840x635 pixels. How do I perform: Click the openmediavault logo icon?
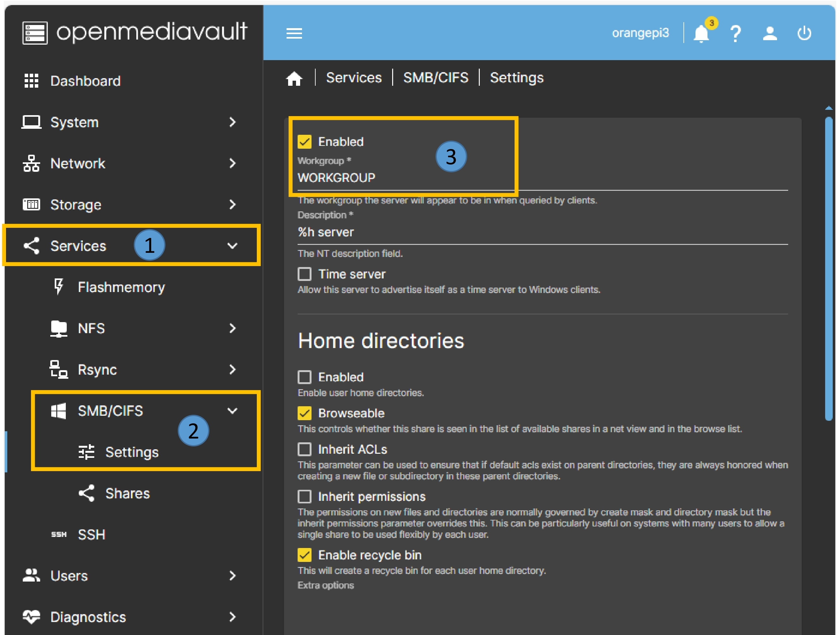click(35, 33)
